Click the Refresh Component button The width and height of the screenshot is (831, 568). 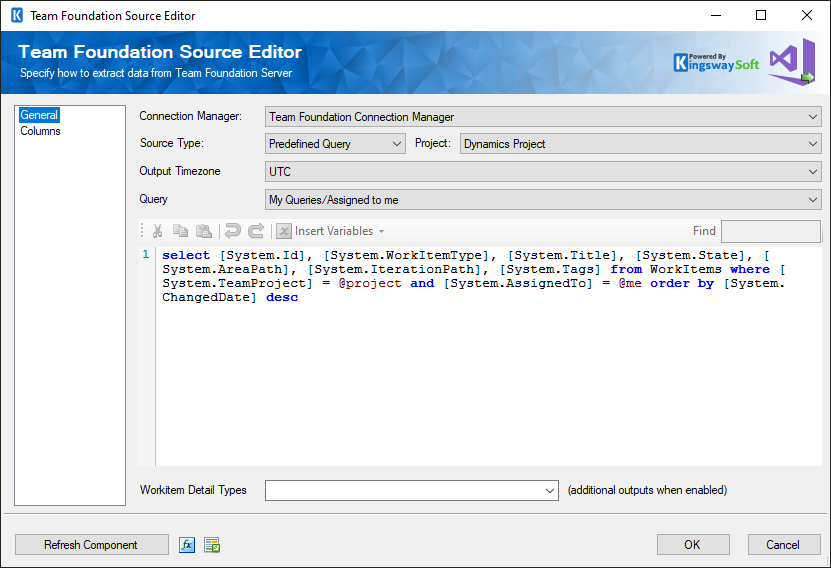(x=91, y=545)
